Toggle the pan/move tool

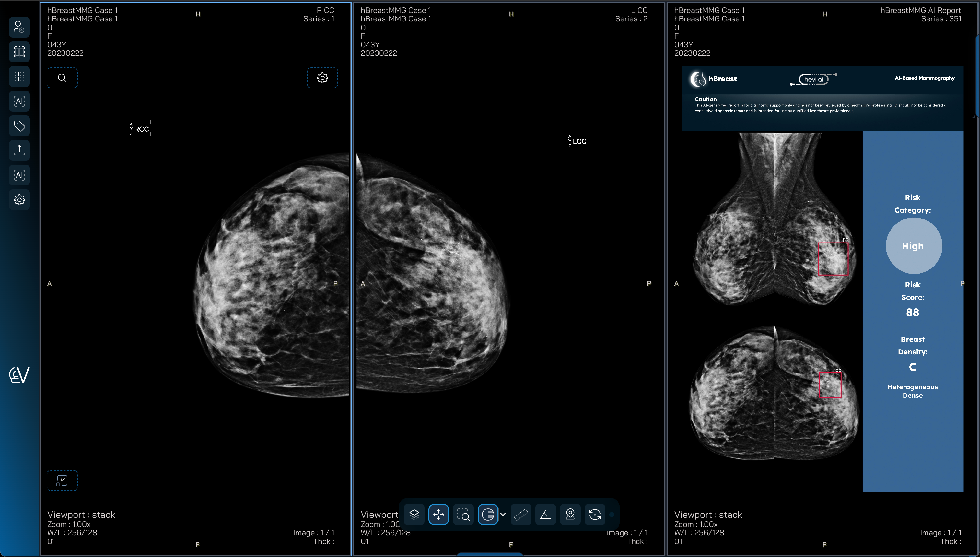click(438, 515)
